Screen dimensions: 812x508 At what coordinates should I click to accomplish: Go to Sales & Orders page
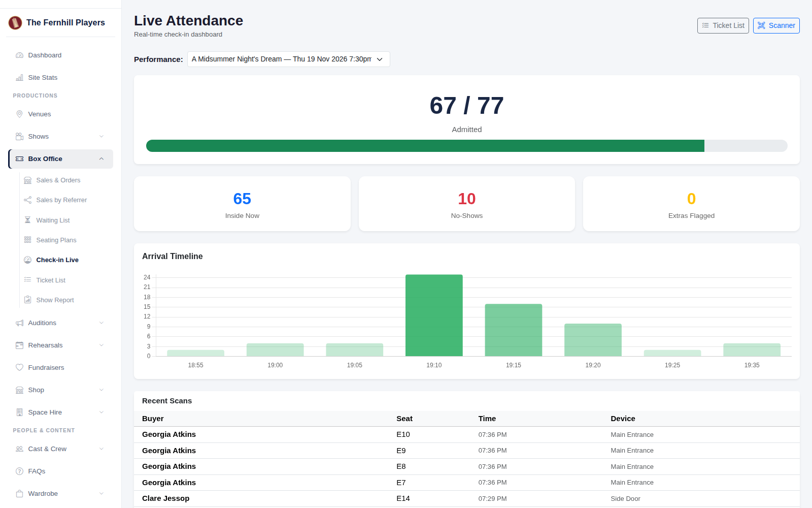pos(66,180)
